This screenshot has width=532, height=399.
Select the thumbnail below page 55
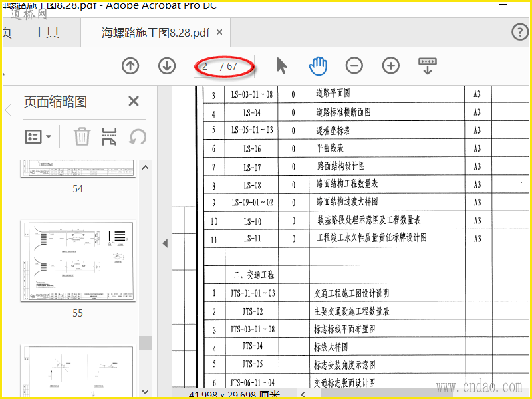coord(78,371)
